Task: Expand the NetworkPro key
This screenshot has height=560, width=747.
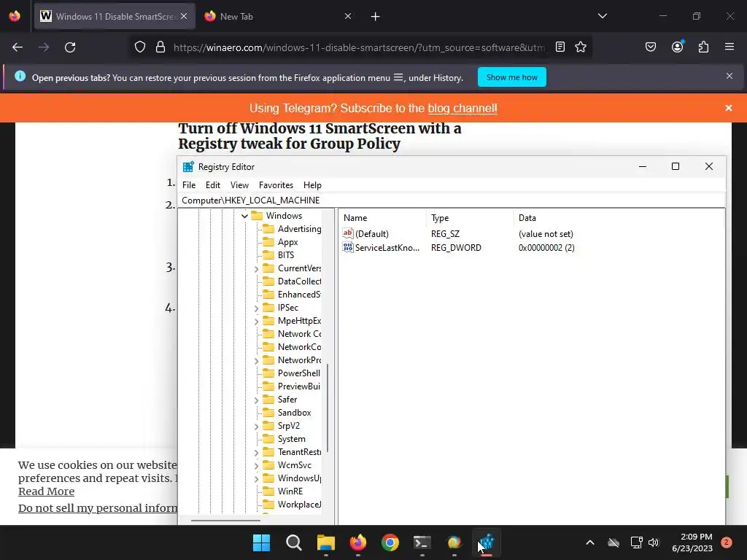Action: (x=256, y=361)
